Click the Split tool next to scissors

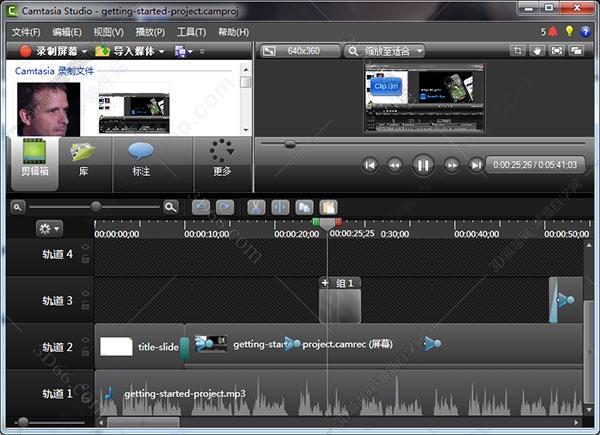[x=280, y=207]
